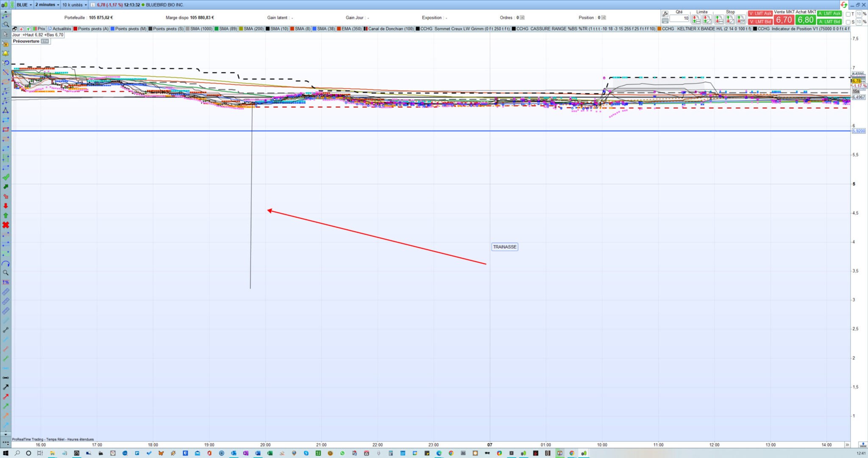Select the alert bell tool
The height and width of the screenshot is (458, 868).
tap(6, 53)
